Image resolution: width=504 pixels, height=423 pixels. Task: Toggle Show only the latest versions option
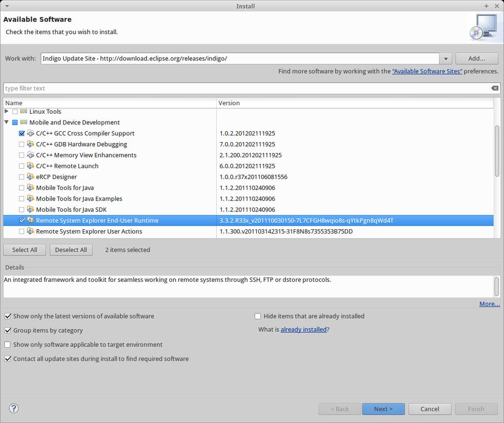(8, 316)
